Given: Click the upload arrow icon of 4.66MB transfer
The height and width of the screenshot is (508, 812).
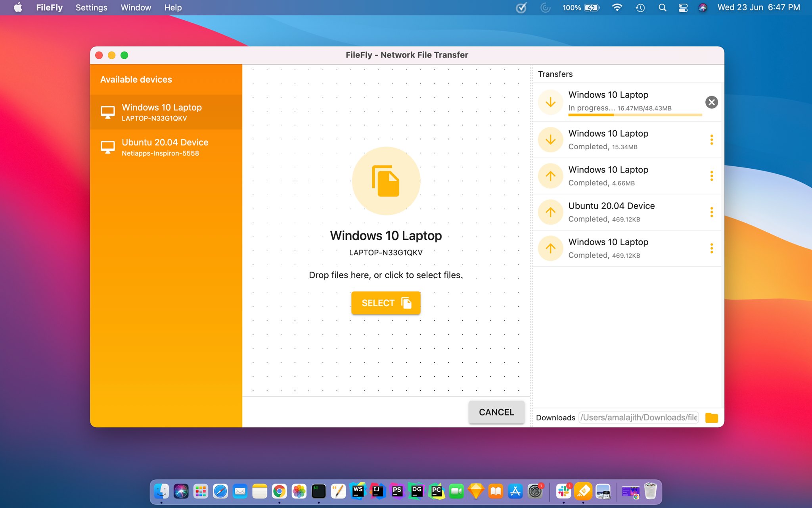Looking at the screenshot, I should pos(550,176).
